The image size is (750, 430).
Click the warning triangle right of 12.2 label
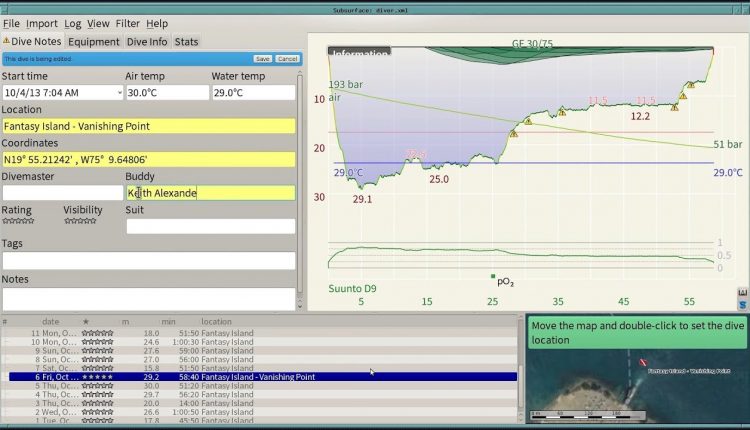674,108
